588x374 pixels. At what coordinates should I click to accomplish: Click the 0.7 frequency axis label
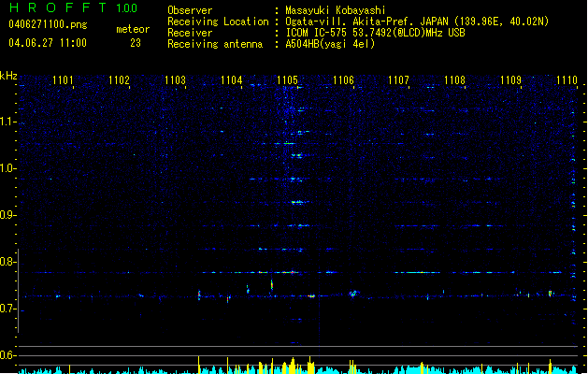point(7,309)
